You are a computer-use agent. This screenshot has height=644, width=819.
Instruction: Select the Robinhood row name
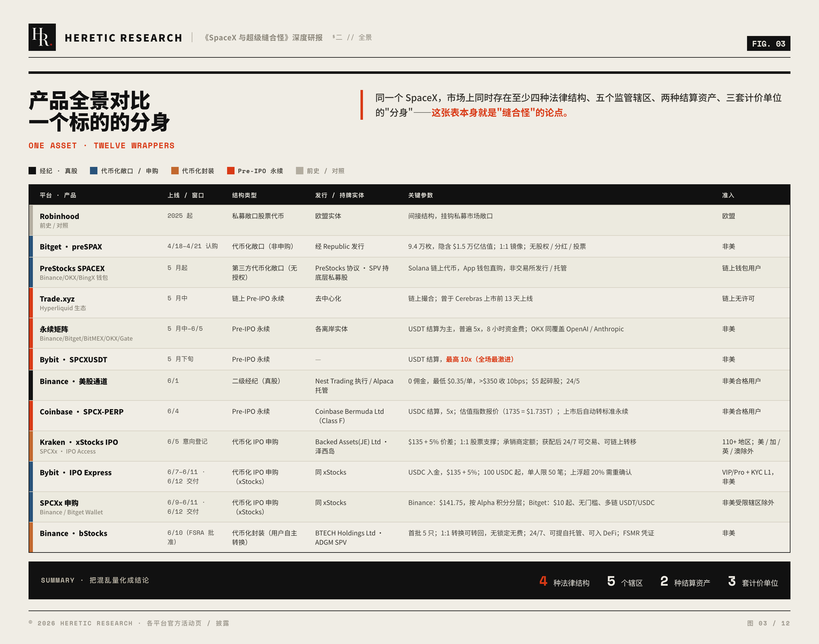(x=60, y=217)
